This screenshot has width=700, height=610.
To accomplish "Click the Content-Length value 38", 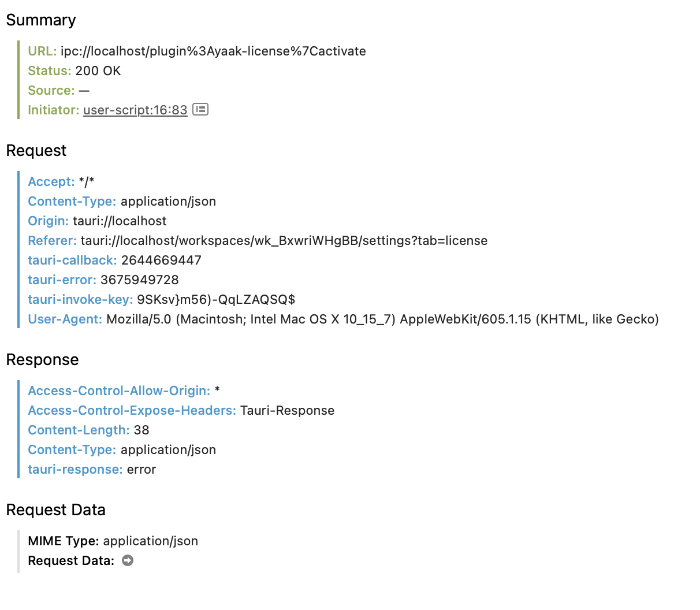I will tap(142, 430).
